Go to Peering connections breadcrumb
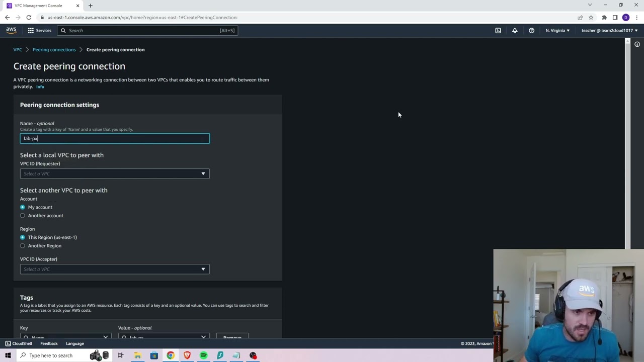Image resolution: width=644 pixels, height=362 pixels. pyautogui.click(x=54, y=49)
